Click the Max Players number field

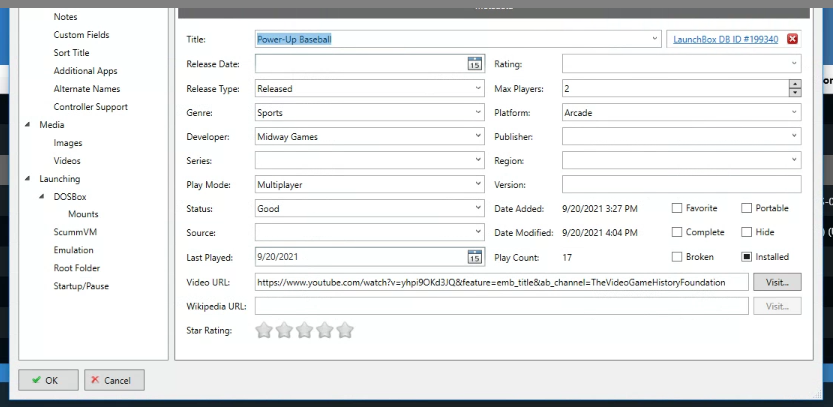coord(676,89)
